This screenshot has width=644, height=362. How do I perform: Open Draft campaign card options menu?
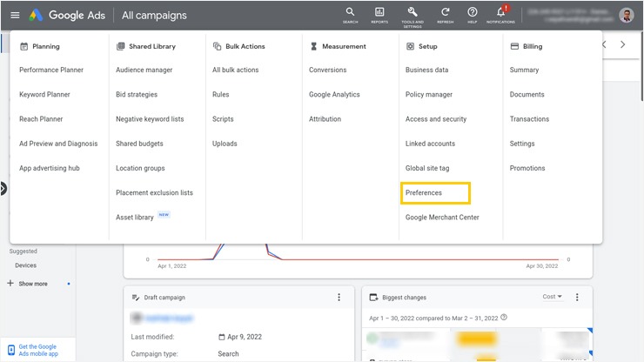[x=339, y=297]
